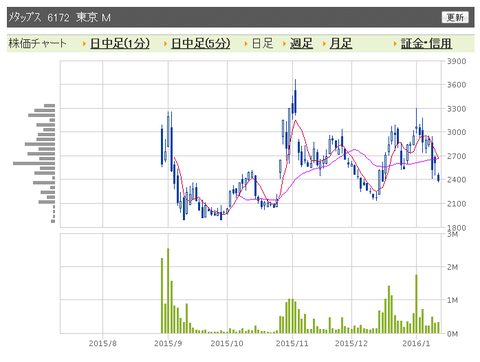Click the 3900 price axis label
Screen dimensions: 480x362
point(456,61)
